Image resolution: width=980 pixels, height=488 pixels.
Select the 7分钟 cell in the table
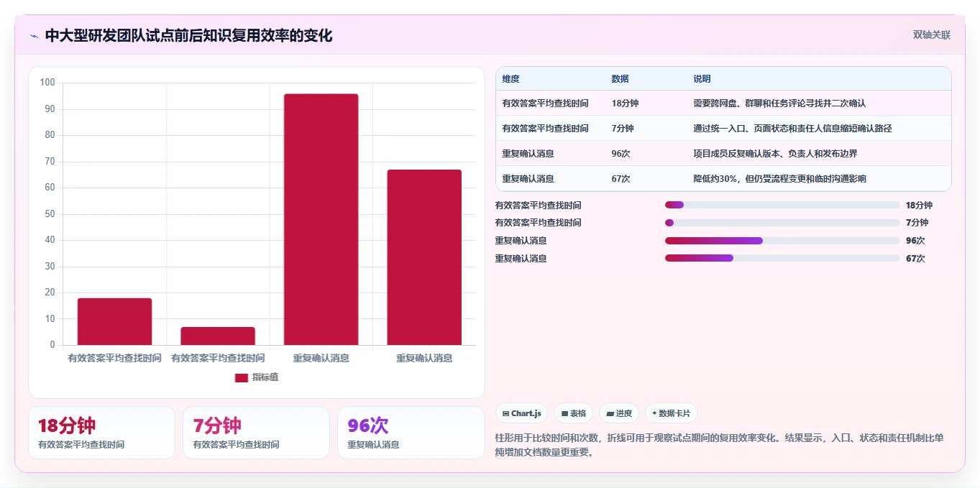[623, 129]
